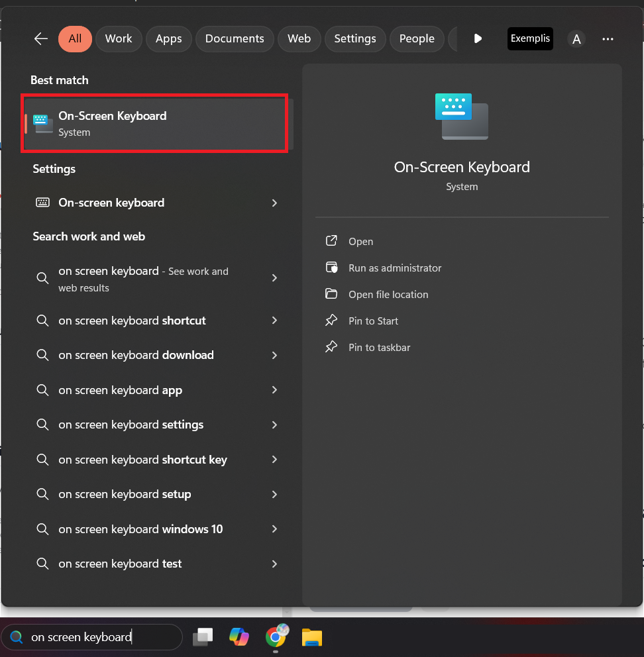
Task: Expand the On-screen keyboard settings chevron
Action: 274,203
